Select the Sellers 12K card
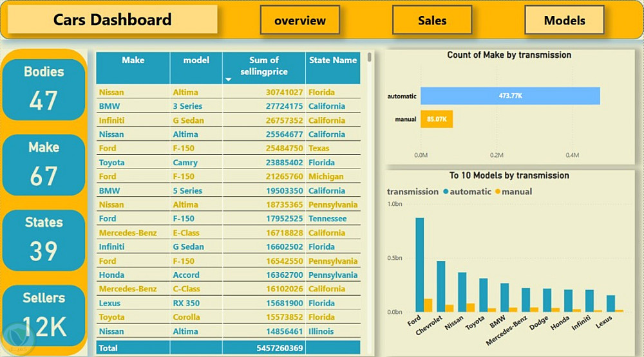Image resolution: width=644 pixels, height=357 pixels. 44,316
